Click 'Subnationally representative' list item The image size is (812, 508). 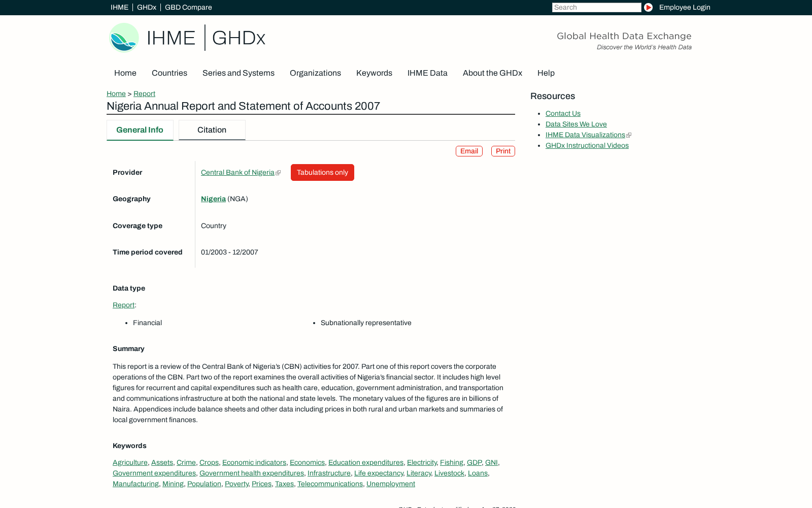(x=366, y=323)
